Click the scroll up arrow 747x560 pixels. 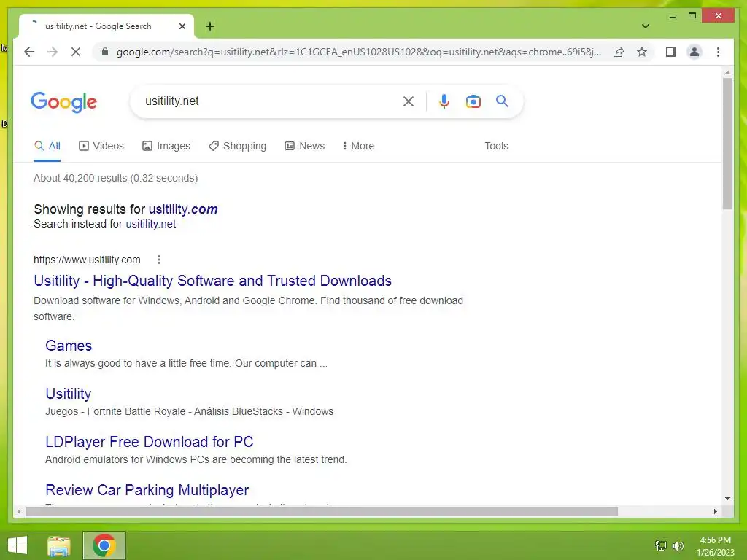click(x=727, y=72)
